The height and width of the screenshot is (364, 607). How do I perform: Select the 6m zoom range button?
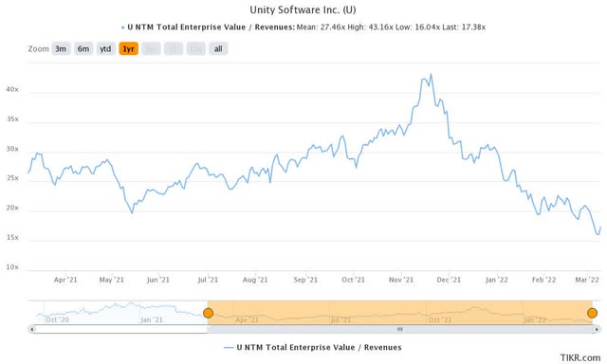click(83, 48)
